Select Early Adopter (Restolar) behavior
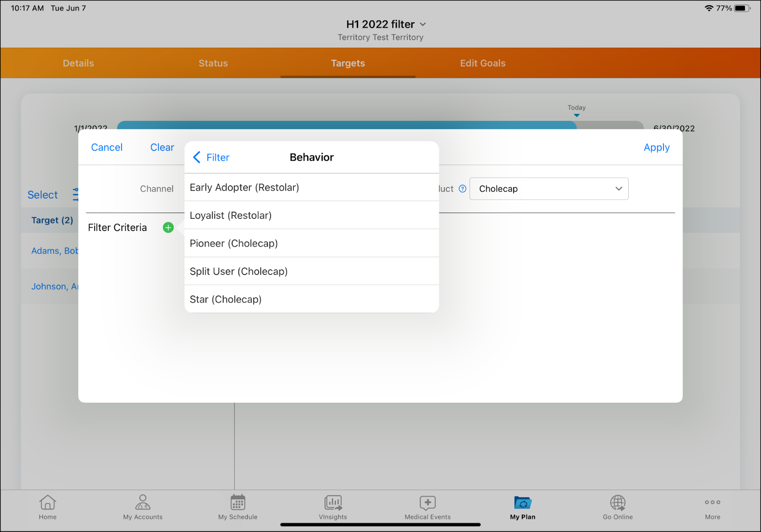The width and height of the screenshot is (761, 532). click(x=244, y=187)
